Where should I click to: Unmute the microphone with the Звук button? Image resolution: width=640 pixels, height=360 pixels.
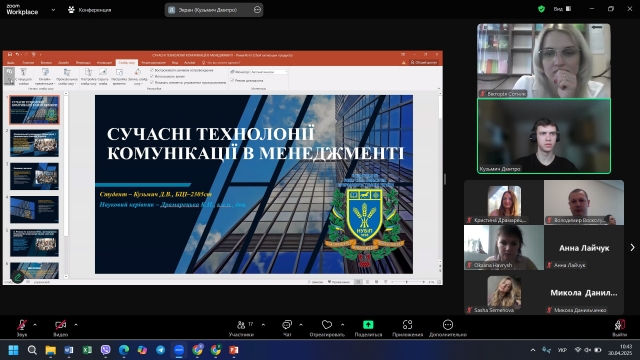[22, 328]
